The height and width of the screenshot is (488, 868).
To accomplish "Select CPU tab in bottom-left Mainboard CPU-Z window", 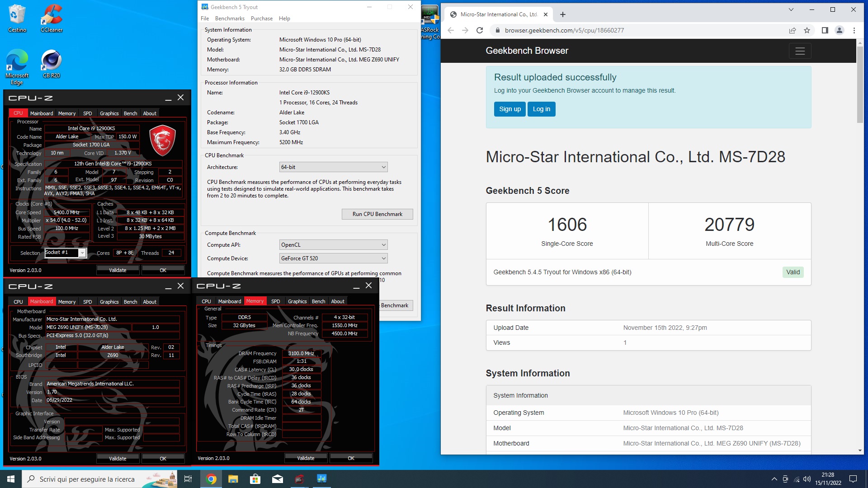I will 19,302.
